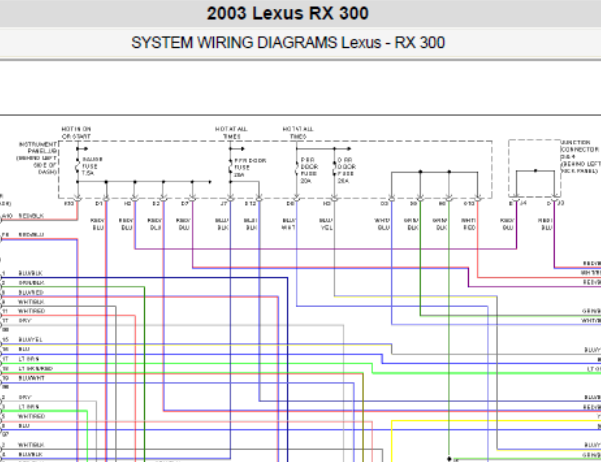
Task: Select the INSTRUMENT PANEL J/B label
Action: point(37,158)
